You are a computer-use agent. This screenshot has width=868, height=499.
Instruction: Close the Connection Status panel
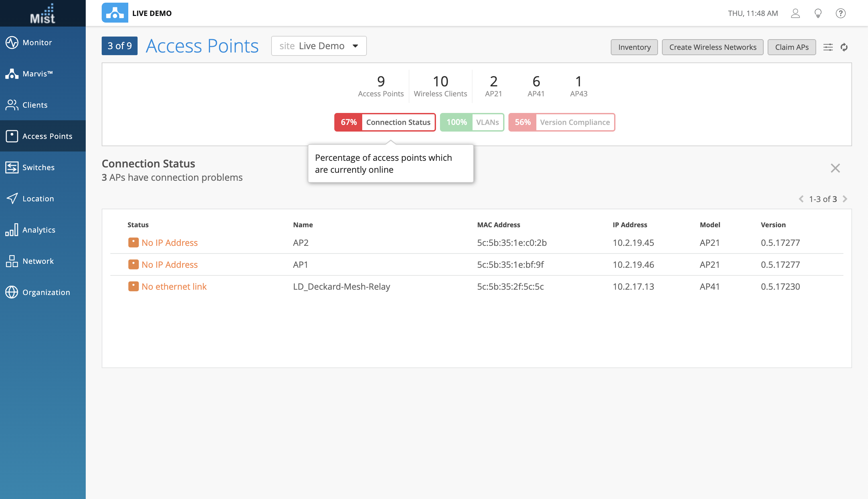click(835, 168)
